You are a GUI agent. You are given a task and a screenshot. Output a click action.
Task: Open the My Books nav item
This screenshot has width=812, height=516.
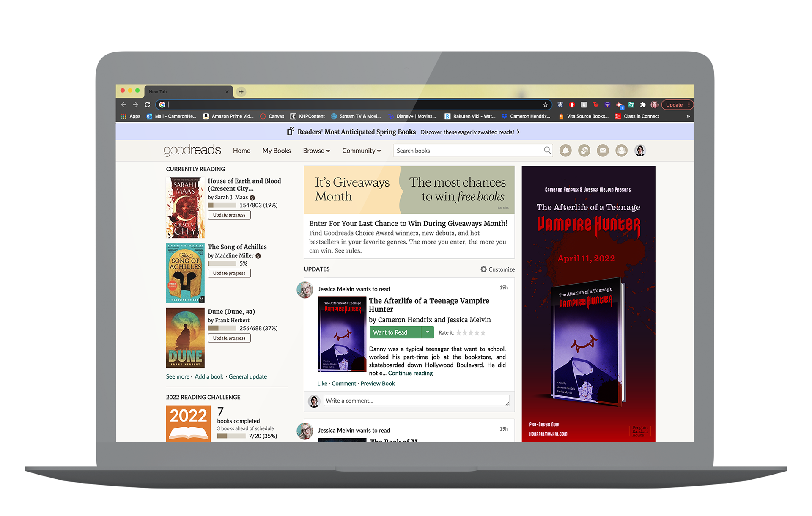[x=277, y=151]
